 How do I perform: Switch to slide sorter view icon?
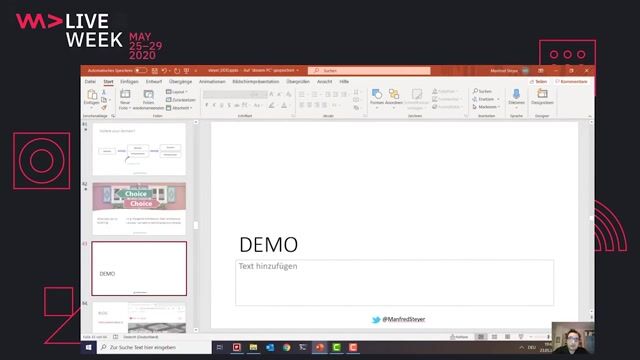(x=494, y=337)
